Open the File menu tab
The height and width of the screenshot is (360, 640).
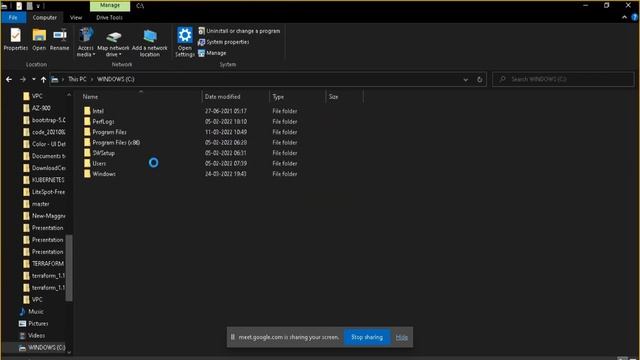13,18
